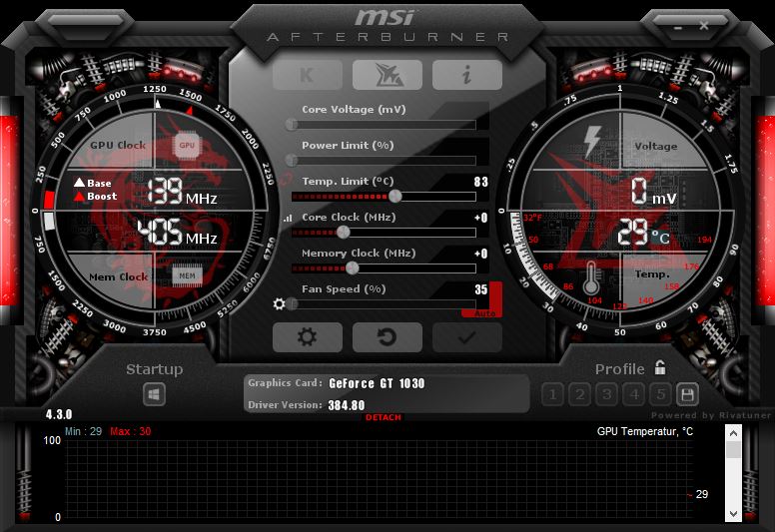The height and width of the screenshot is (532, 775).
Task: Click the GPU Temperatur, °C graph label
Action: click(x=645, y=431)
